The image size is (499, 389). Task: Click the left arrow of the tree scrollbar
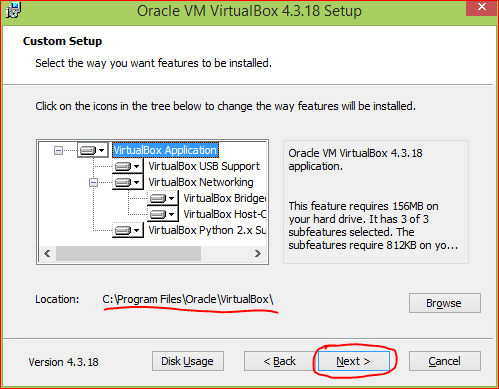pyautogui.click(x=47, y=254)
